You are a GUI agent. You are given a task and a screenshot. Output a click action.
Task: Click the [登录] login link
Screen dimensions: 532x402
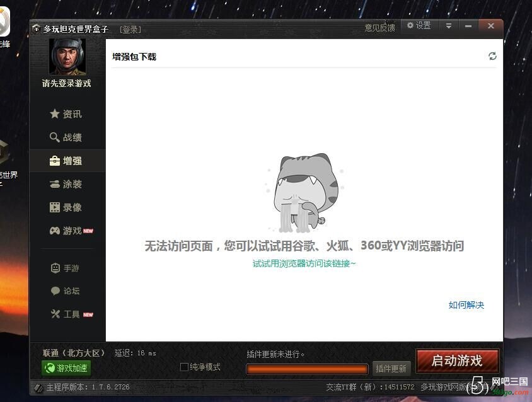pos(130,30)
